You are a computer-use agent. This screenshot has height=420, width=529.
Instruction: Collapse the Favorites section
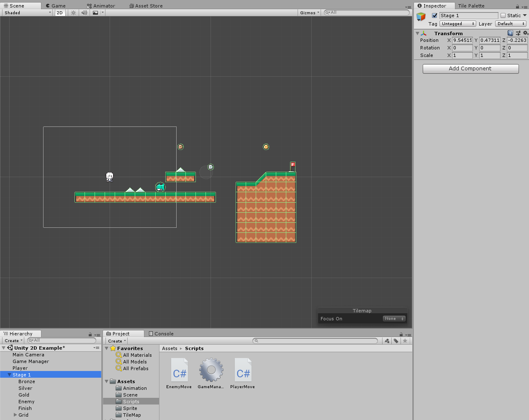point(107,348)
